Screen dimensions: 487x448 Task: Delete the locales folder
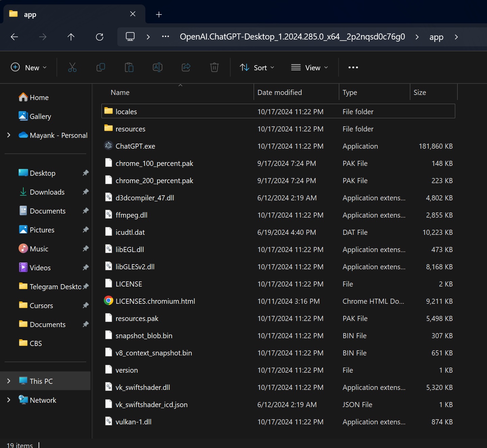(x=214, y=67)
